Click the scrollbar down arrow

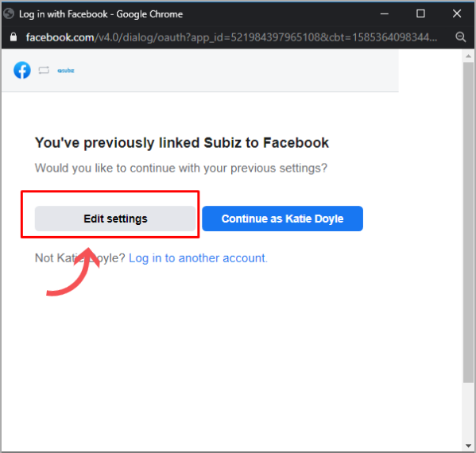pyautogui.click(x=468, y=446)
